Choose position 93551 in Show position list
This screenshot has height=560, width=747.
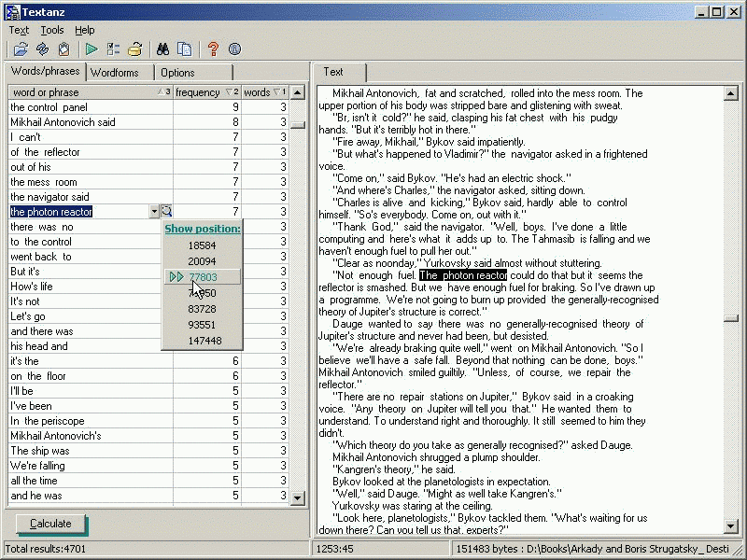tap(202, 324)
